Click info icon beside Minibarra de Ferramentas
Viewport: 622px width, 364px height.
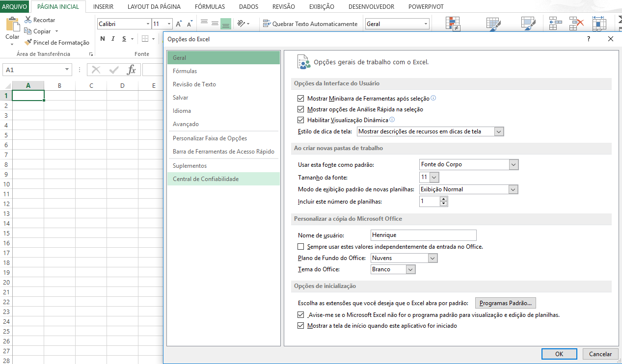[433, 98]
